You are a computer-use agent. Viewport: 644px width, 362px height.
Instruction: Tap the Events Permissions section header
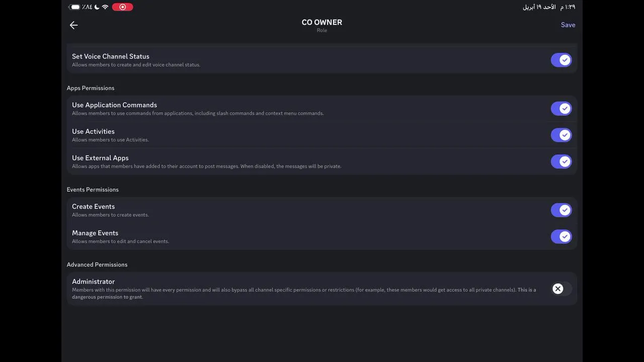93,190
